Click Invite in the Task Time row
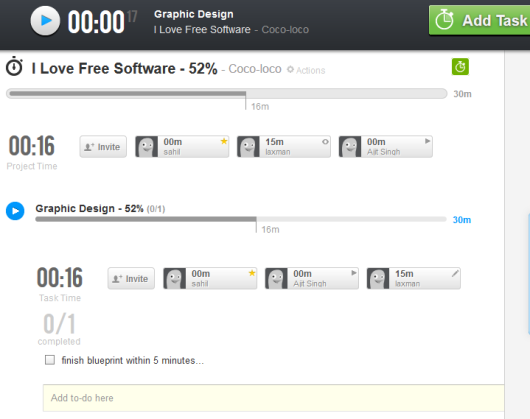Image resolution: width=530 pixels, height=419 pixels. click(x=131, y=278)
